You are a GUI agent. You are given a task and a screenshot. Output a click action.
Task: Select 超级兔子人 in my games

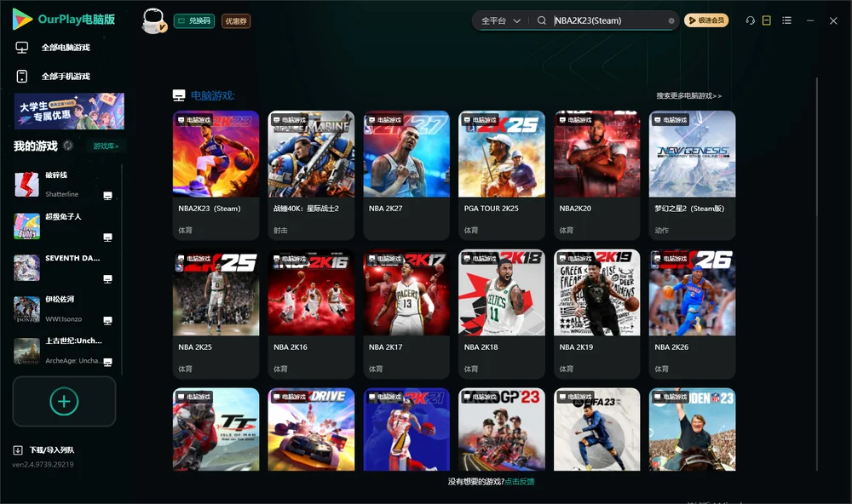pyautogui.click(x=64, y=226)
